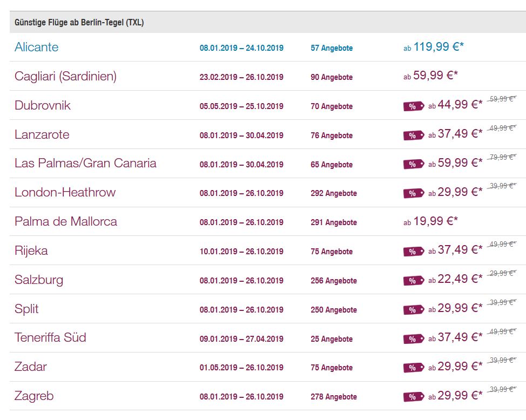Click the sale tag icon for Split
The height and width of the screenshot is (420, 526).
414,310
